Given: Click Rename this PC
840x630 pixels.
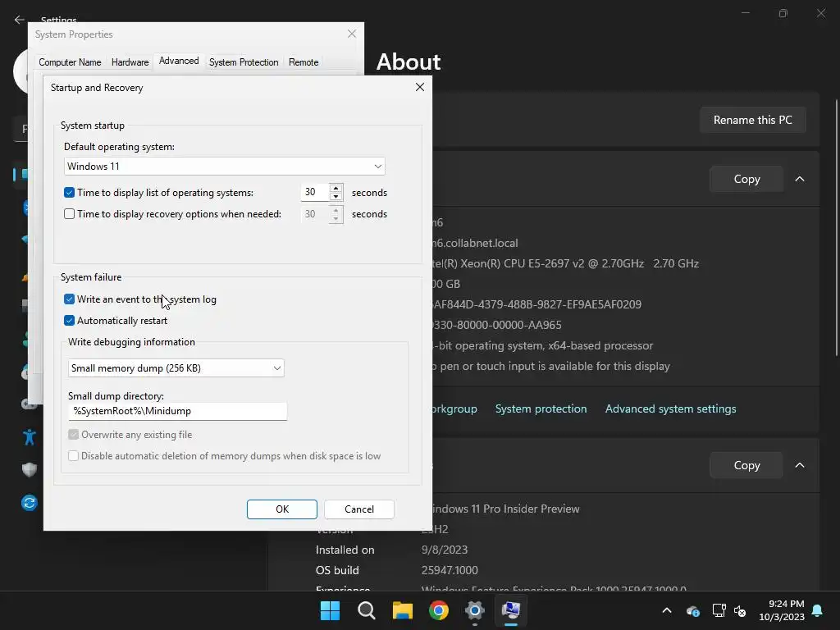Looking at the screenshot, I should click(x=753, y=120).
